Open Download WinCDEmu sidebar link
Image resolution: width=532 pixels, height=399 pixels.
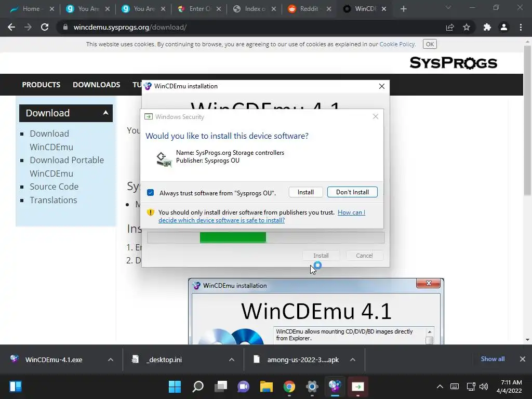click(51, 140)
